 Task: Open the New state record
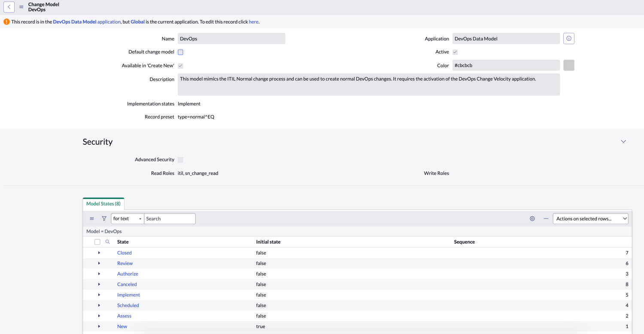pos(122,326)
